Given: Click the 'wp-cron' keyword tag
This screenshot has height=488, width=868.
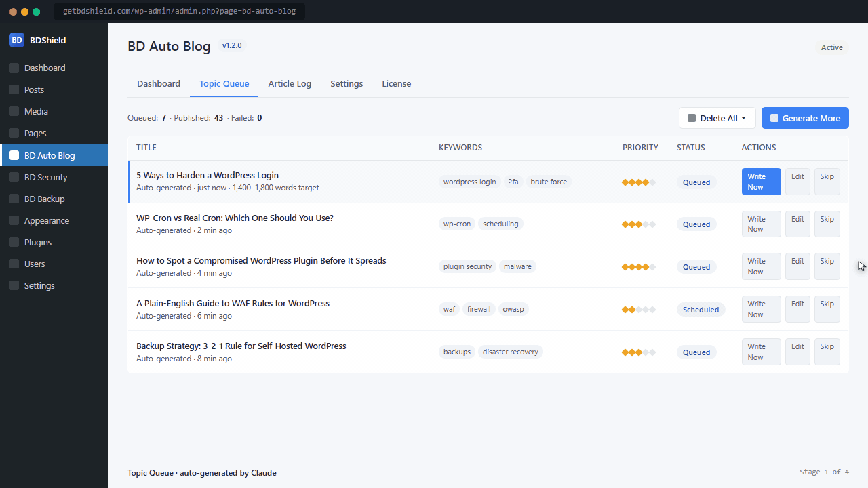Looking at the screenshot, I should pyautogui.click(x=457, y=224).
